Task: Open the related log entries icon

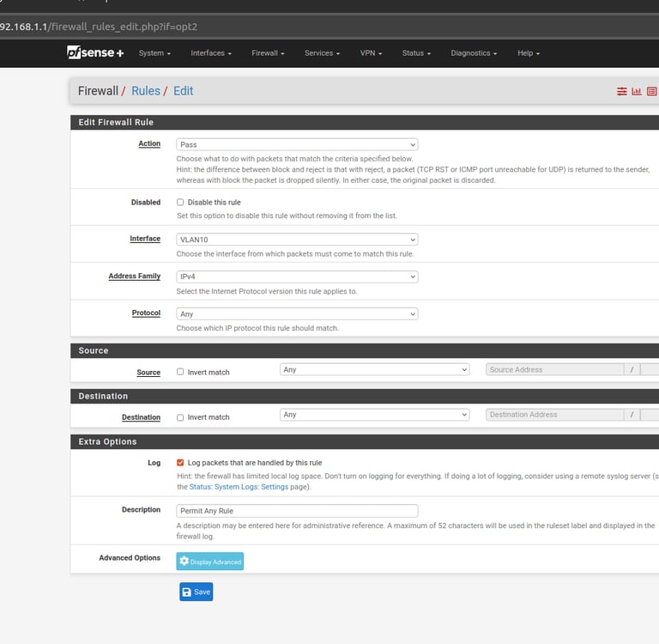Action: (x=652, y=91)
